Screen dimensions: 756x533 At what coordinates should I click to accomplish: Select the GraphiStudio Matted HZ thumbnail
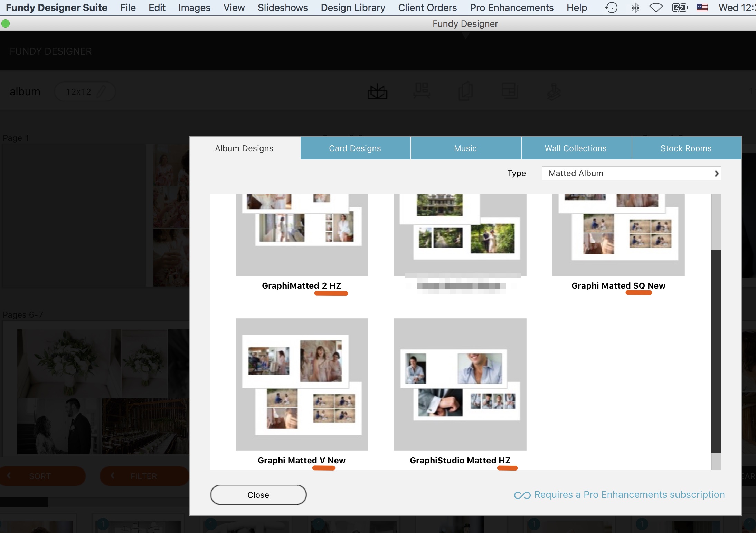pos(460,384)
